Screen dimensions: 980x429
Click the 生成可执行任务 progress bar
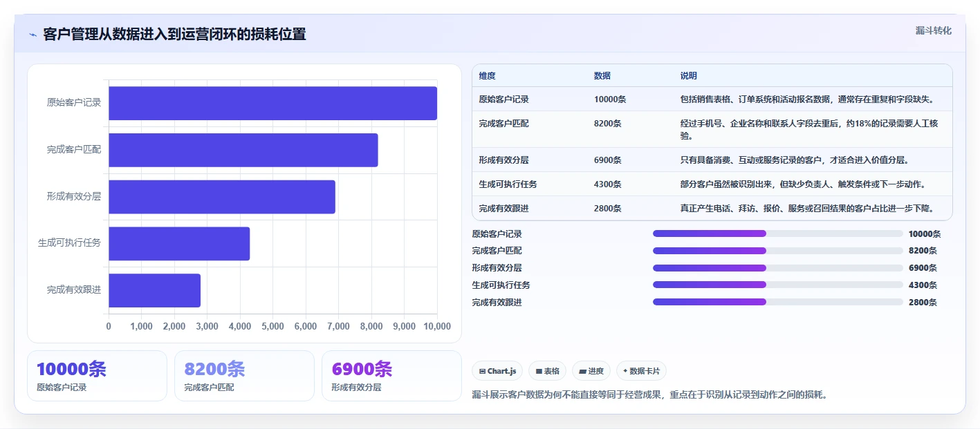778,285
